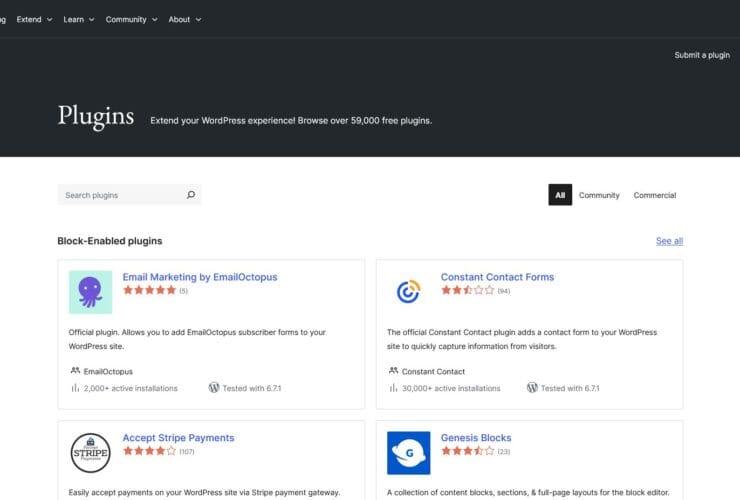Click the Submit a plugin link
This screenshot has width=740, height=500.
point(702,55)
